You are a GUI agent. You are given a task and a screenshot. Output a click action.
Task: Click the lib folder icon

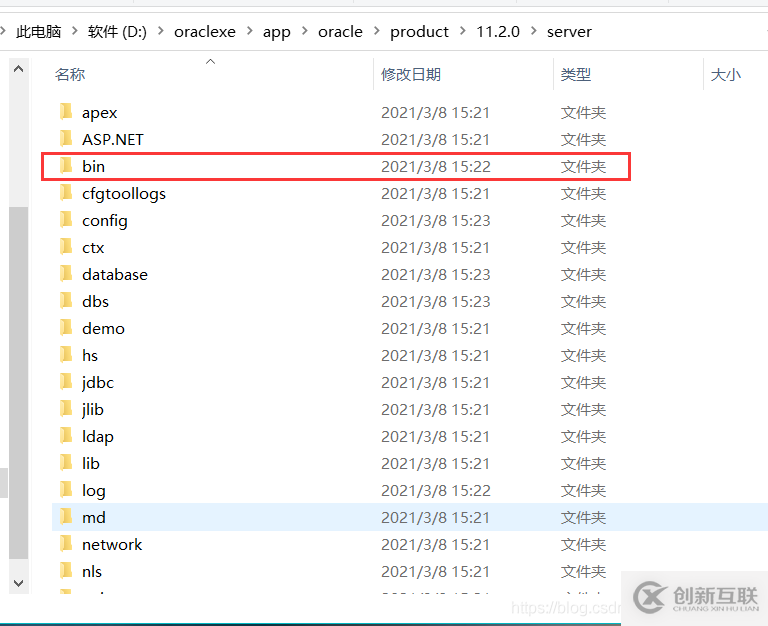(66, 462)
